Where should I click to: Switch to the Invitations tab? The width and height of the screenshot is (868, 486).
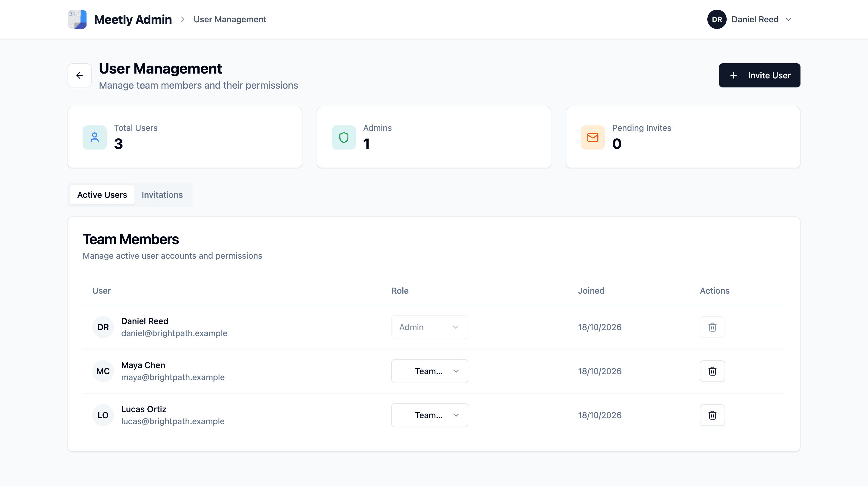tap(162, 195)
